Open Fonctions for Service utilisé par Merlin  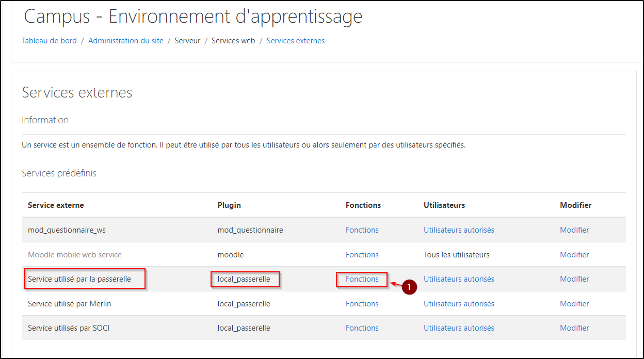coord(362,304)
